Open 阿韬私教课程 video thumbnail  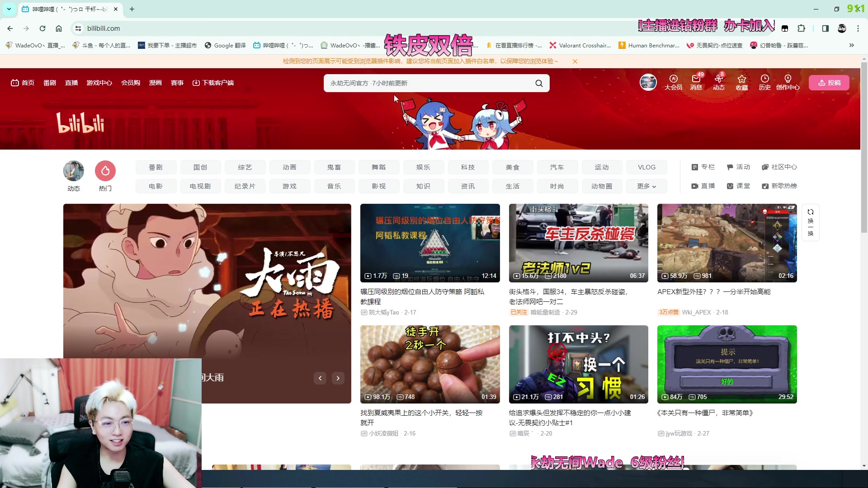[430, 243]
